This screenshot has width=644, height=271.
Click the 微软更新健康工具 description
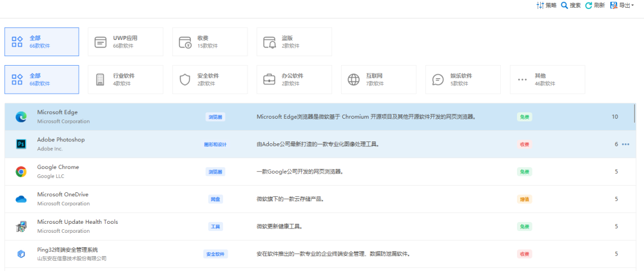click(280, 227)
